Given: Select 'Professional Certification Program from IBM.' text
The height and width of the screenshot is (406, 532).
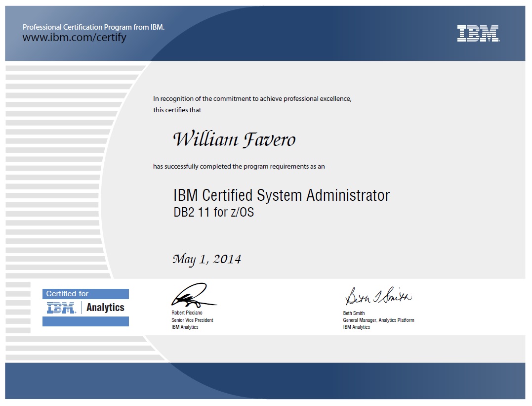Looking at the screenshot, I should [93, 27].
